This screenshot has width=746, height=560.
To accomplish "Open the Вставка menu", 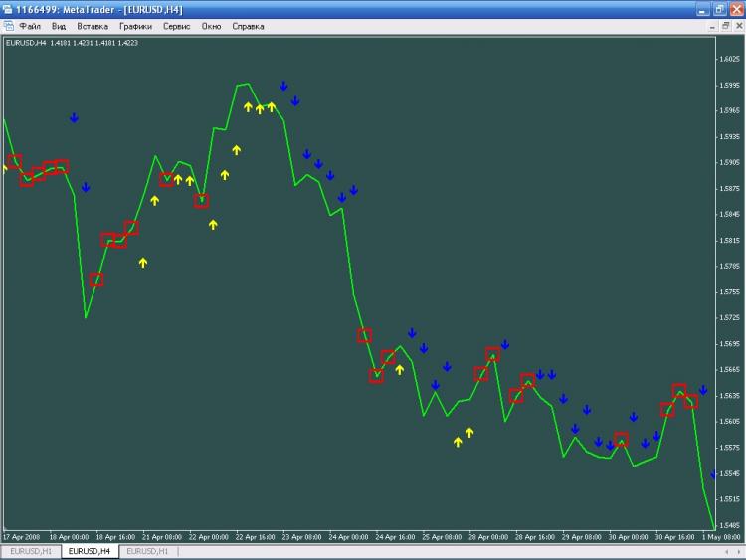I will (x=92, y=26).
